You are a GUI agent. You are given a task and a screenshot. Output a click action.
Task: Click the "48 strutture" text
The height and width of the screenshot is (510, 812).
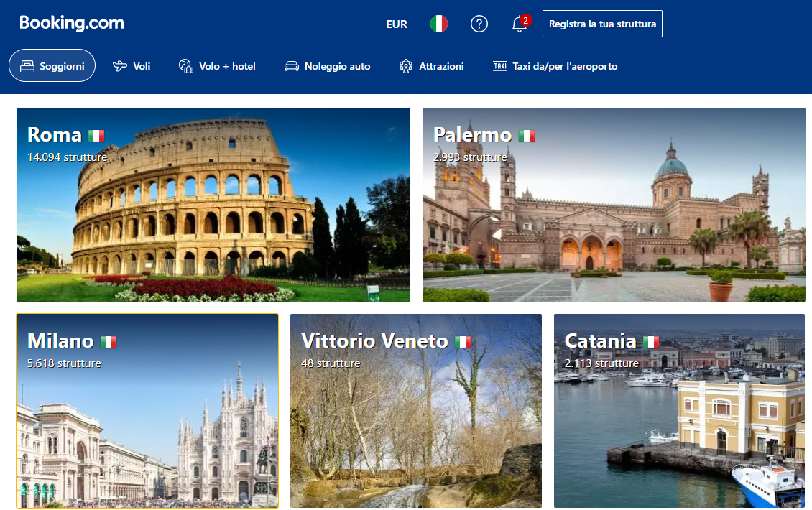pos(331,363)
